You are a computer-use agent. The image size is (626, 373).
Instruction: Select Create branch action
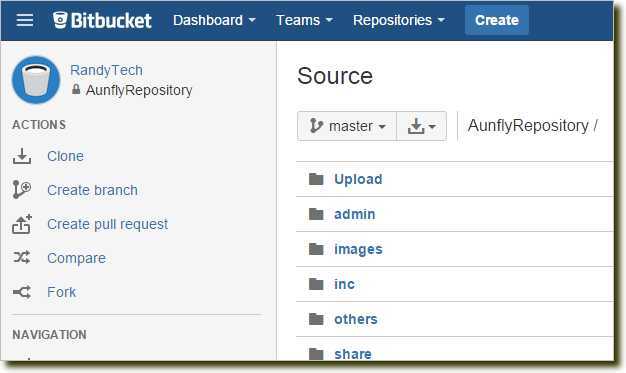(x=92, y=190)
